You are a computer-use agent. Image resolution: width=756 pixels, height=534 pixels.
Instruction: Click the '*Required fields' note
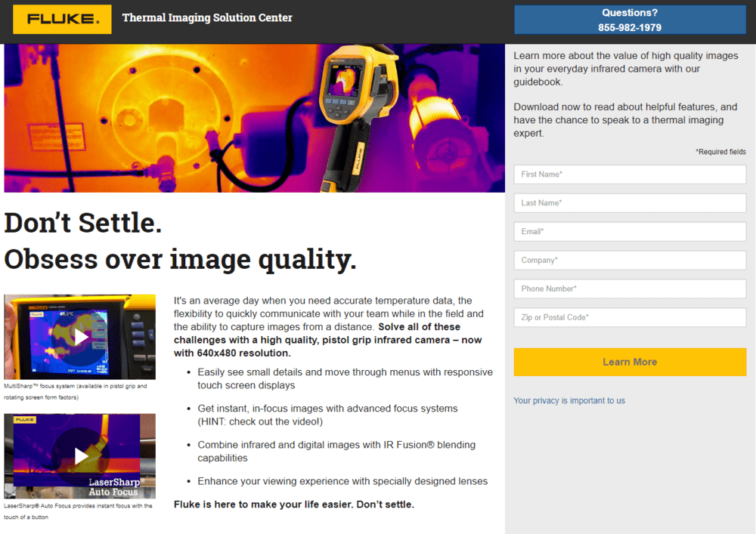720,152
